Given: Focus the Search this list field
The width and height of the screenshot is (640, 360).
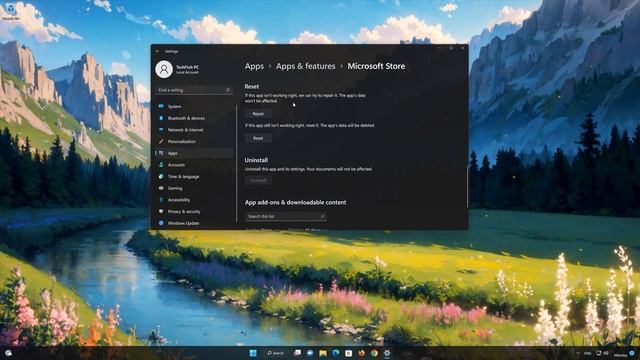Looking at the screenshot, I should point(285,216).
